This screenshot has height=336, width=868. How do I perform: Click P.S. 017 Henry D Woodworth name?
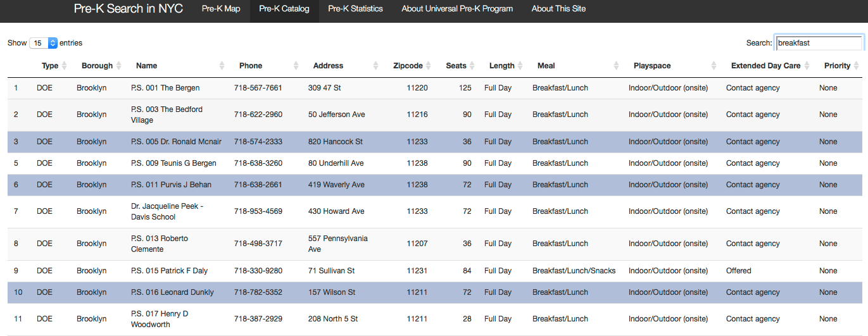click(x=160, y=319)
